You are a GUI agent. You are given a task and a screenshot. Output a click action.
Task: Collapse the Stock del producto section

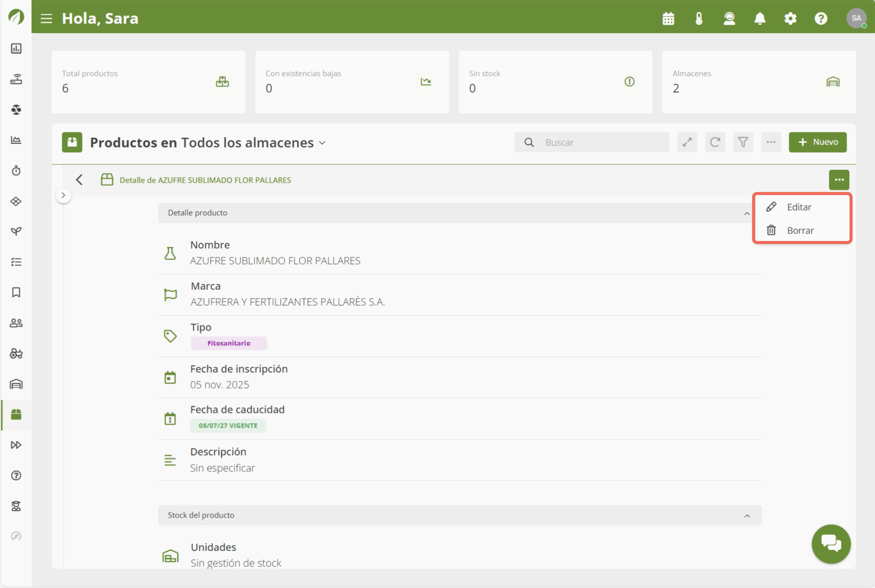tap(747, 516)
